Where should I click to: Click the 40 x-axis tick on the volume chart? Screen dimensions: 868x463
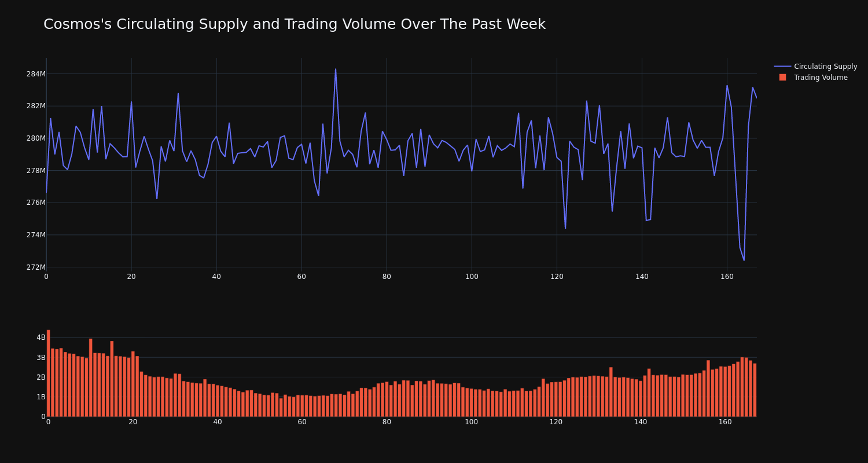coord(218,422)
